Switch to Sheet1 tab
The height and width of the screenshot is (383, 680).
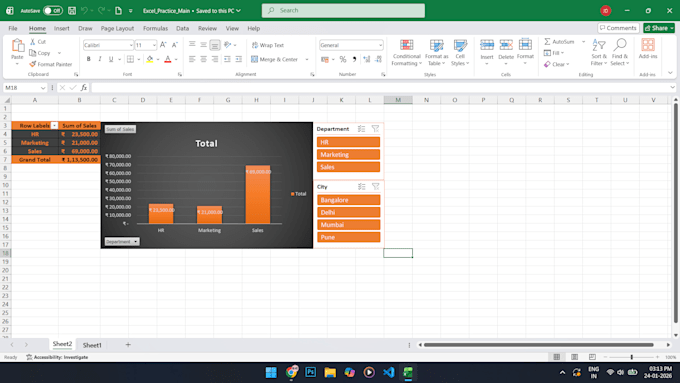click(x=92, y=345)
